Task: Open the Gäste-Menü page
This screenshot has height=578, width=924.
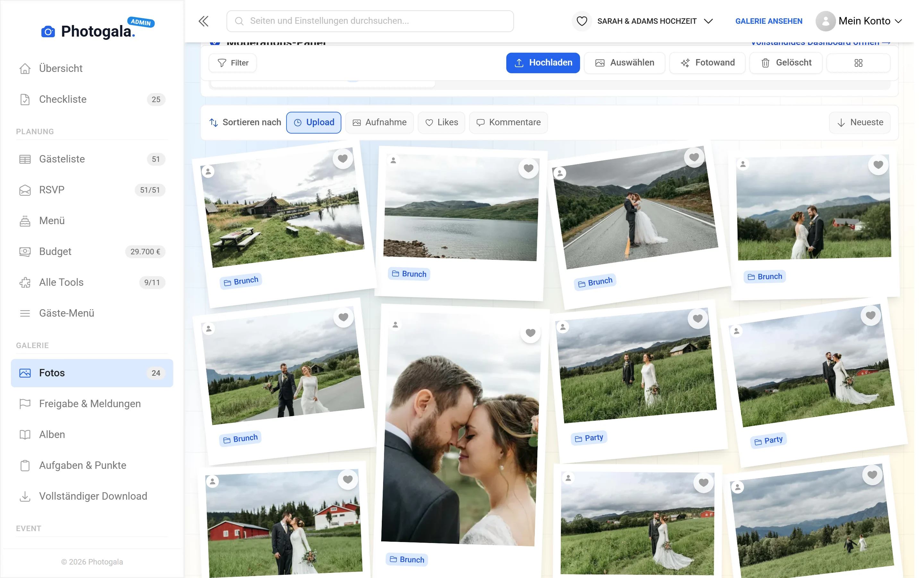Action: coord(92,313)
